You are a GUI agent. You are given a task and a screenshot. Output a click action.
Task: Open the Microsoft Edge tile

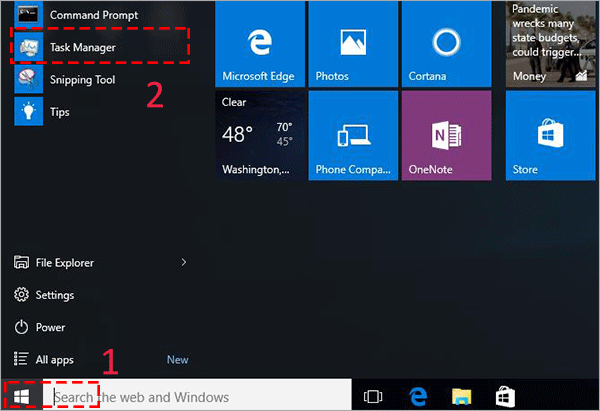tap(260, 44)
